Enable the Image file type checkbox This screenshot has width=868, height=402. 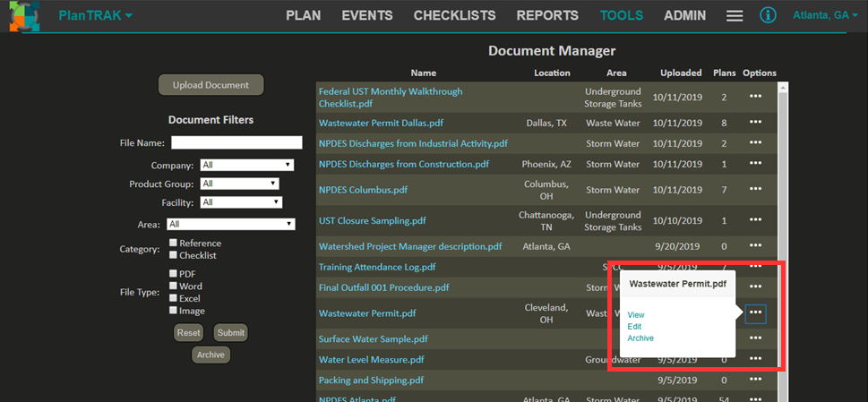173,310
